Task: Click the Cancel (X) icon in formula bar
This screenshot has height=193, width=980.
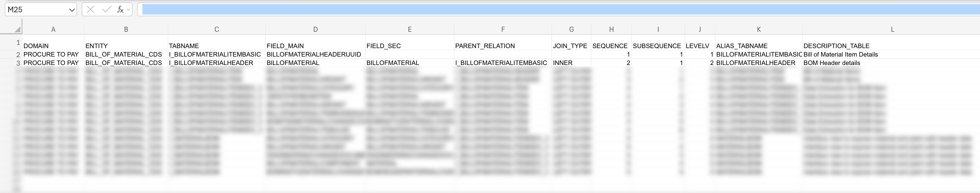Action: point(90,10)
